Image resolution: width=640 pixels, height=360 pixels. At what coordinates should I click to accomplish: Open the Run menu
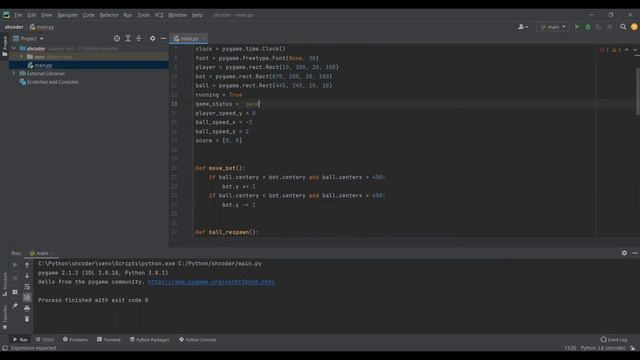tap(128, 15)
